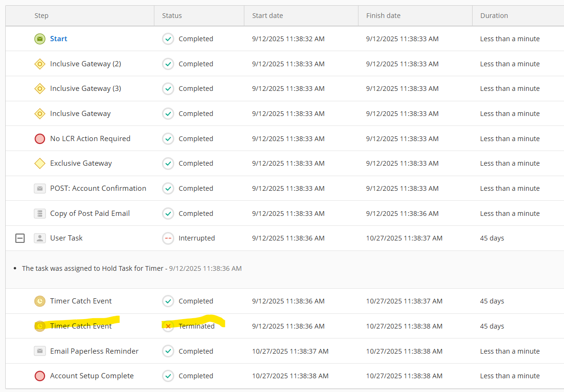The image size is (564, 392).
Task: Click the Terminated red X status icon
Action: coord(168,326)
